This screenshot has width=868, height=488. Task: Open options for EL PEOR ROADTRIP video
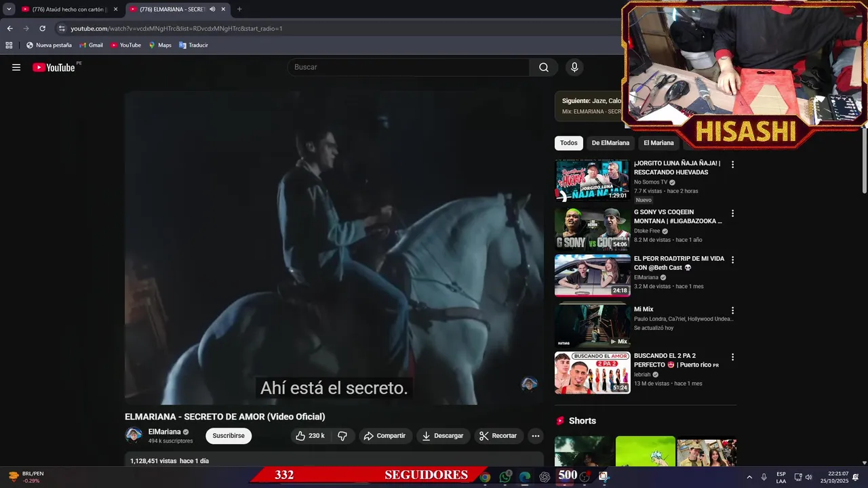pyautogui.click(x=732, y=260)
